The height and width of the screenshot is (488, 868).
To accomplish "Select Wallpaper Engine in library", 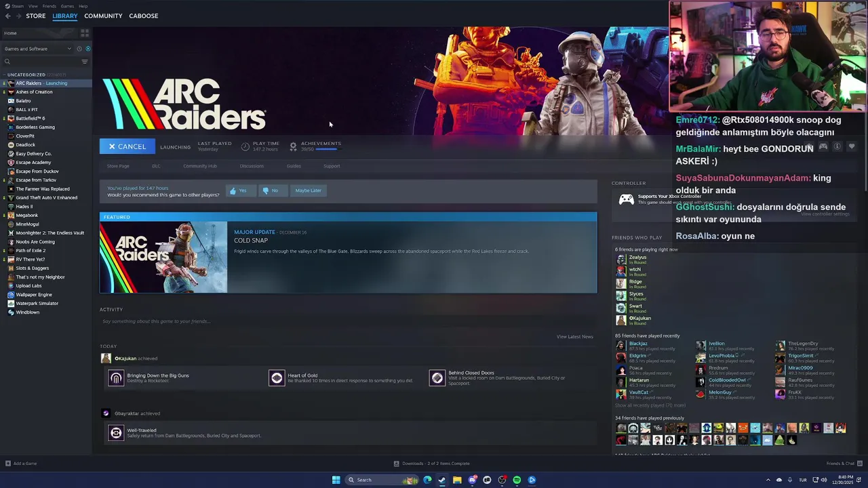I will 34,295.
